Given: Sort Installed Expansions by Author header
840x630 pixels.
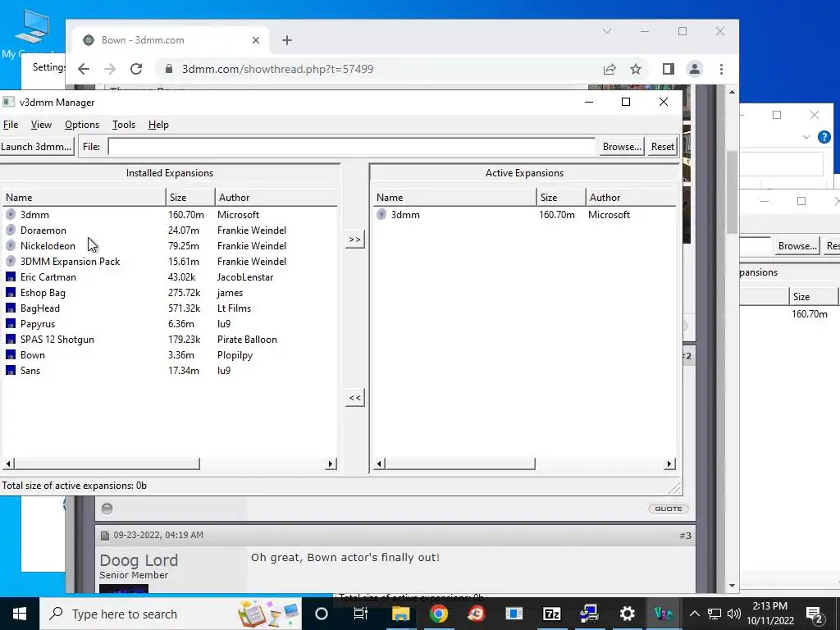Looking at the screenshot, I should click(276, 197).
